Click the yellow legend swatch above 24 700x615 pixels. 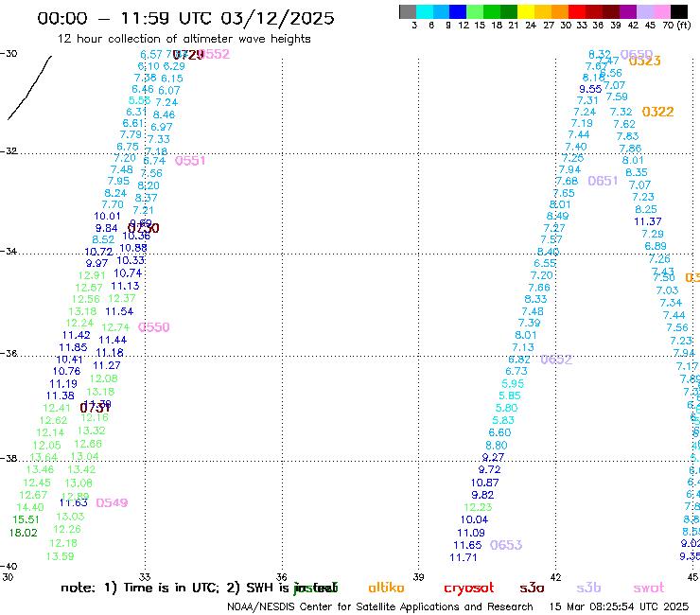[x=526, y=11]
